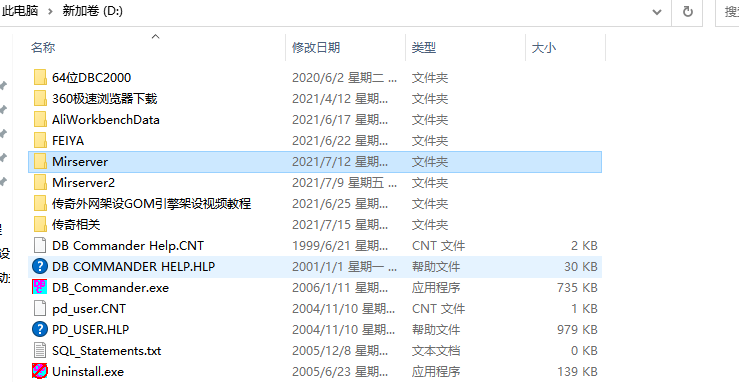Select the file name 64位DBC2000

pos(91,78)
